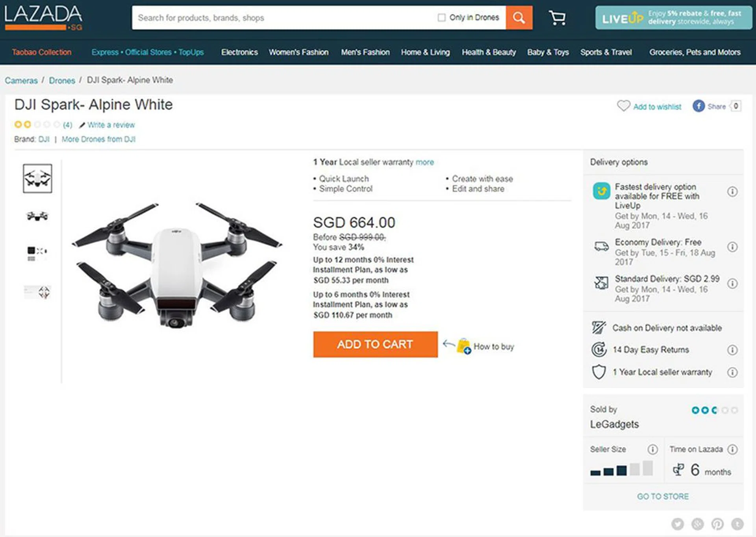Click info icon next to Time on Lazada
756x537 pixels.
point(732,449)
